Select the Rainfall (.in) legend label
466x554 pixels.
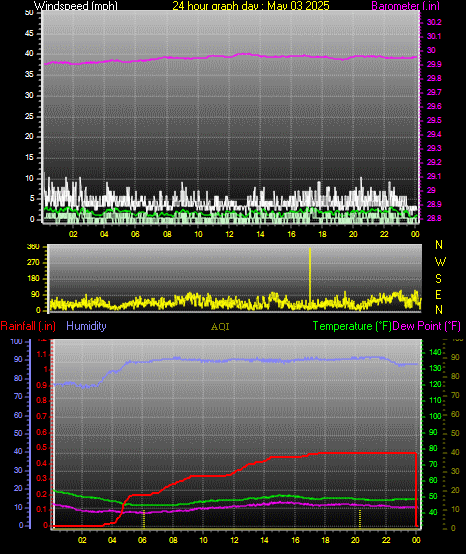tap(28, 326)
